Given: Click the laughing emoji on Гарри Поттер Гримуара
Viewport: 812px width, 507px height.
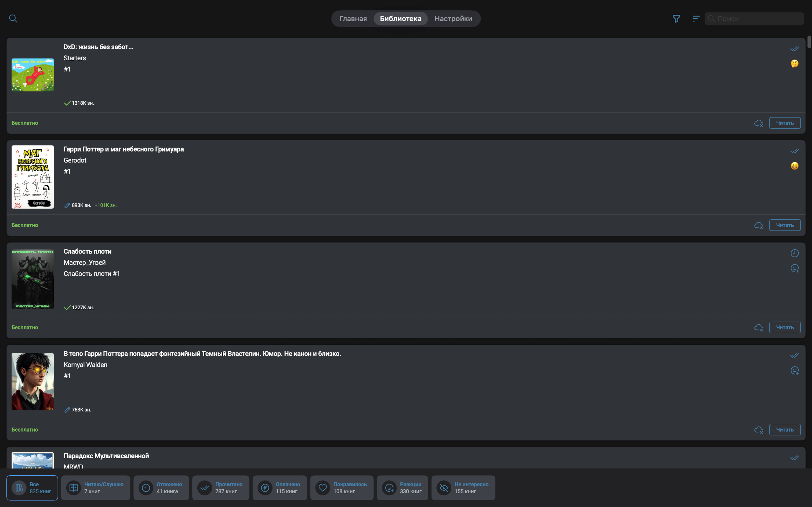Looking at the screenshot, I should pyautogui.click(x=795, y=166).
